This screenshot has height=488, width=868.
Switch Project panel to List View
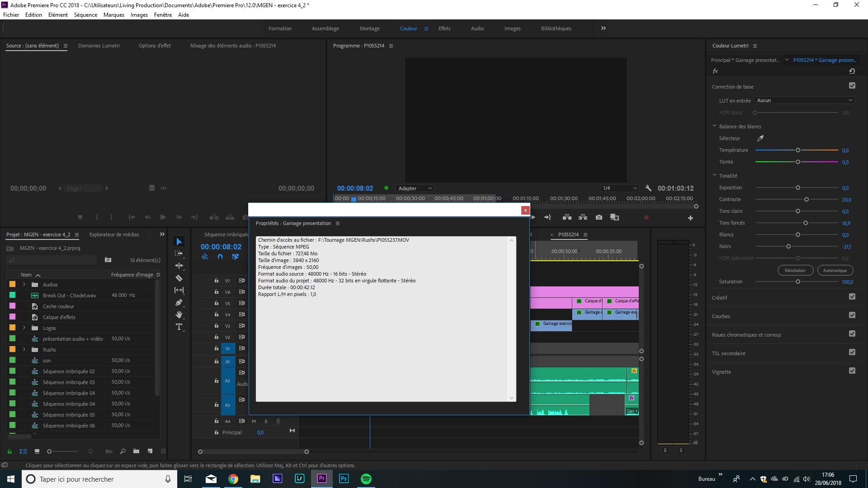(24, 451)
